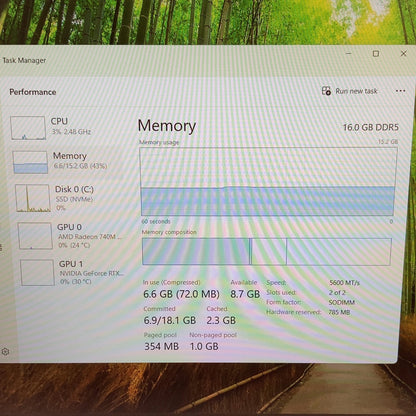The width and height of the screenshot is (416, 416).
Task: Click the 6.9/18.1 GB committed value
Action: [170, 321]
